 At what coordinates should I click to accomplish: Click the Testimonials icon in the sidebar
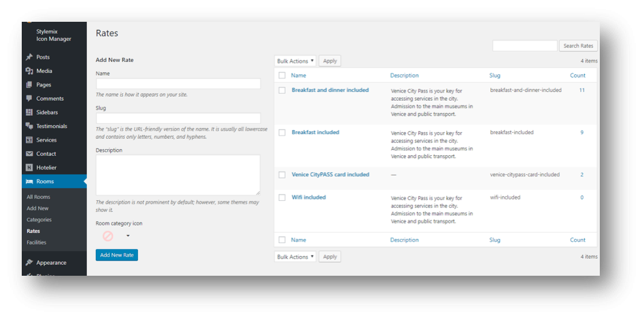pyautogui.click(x=29, y=126)
